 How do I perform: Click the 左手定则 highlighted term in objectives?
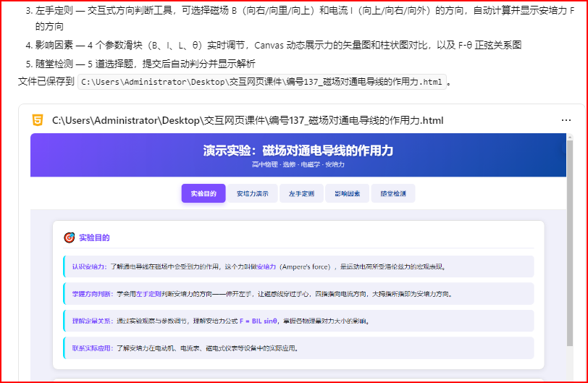[x=148, y=294]
